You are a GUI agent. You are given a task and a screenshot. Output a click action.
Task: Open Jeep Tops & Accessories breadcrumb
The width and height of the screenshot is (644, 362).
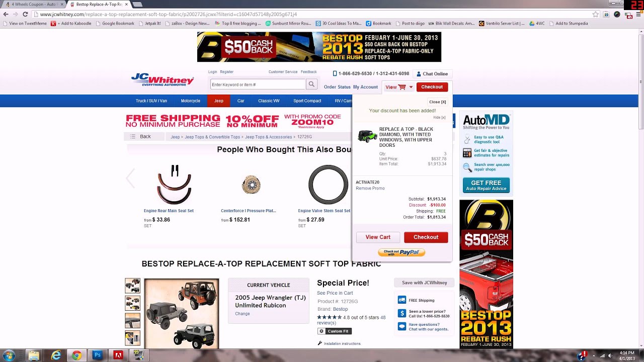pyautogui.click(x=269, y=137)
